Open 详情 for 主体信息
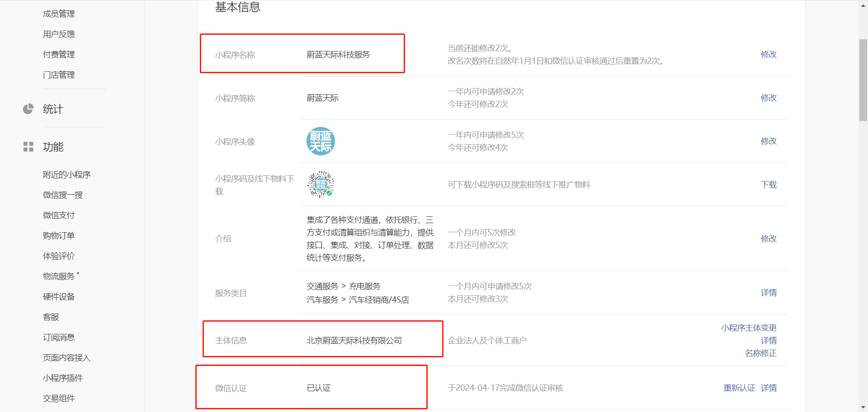This screenshot has width=868, height=412. click(x=769, y=341)
